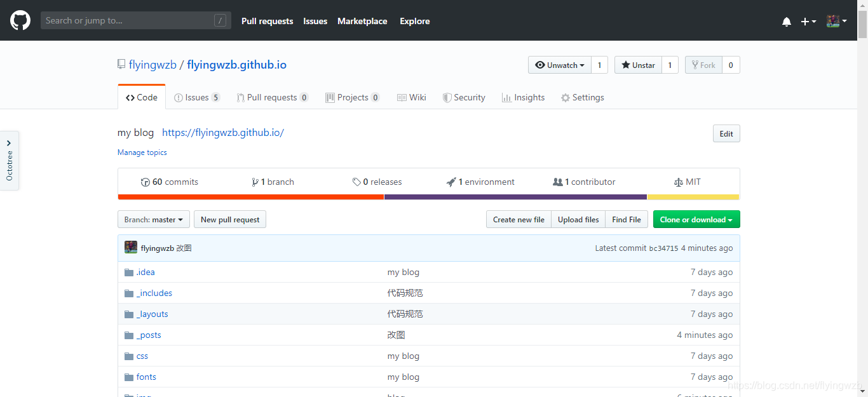Click the Search or jump to field
The image size is (868, 397).
[136, 20]
